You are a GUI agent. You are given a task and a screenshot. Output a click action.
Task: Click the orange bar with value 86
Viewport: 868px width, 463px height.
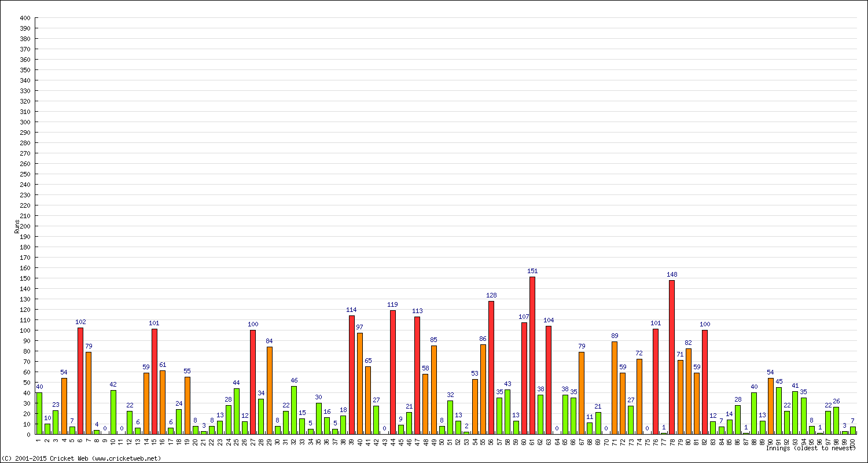coord(483,389)
